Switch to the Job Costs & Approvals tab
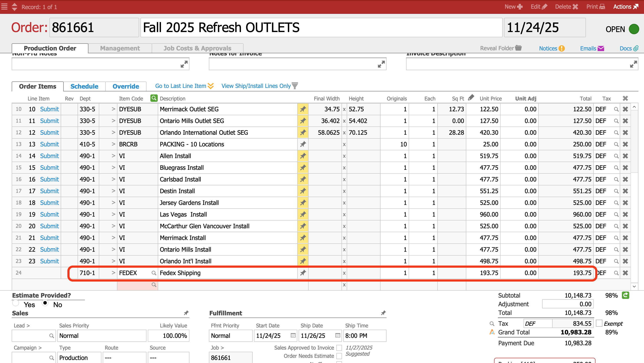Image resolution: width=644 pixels, height=363 pixels. point(197,48)
